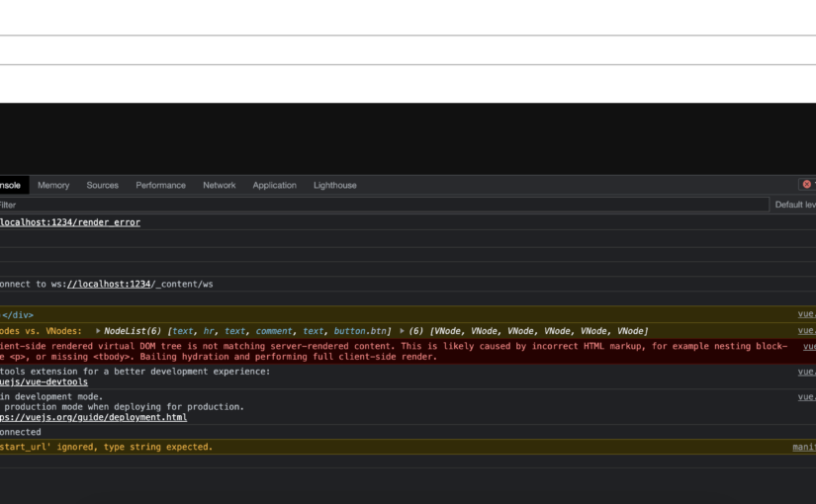The image size is (816, 504).
Task: Expand the (6) VNode array triangle
Action: pyautogui.click(x=401, y=331)
